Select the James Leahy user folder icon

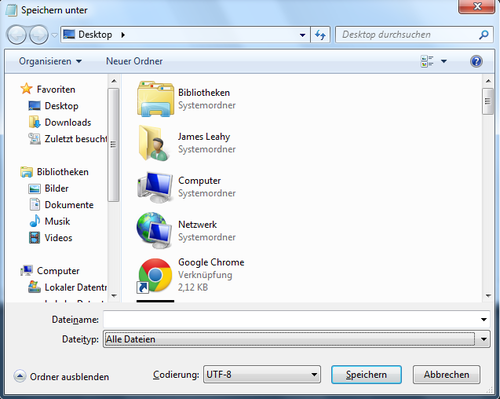(x=155, y=143)
